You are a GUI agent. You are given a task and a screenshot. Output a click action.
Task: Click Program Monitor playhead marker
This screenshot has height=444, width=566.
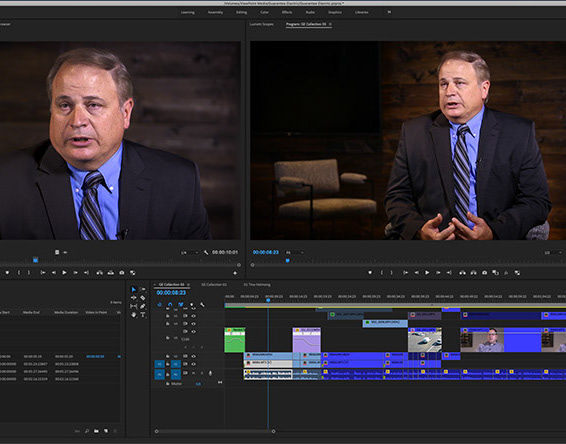288,260
